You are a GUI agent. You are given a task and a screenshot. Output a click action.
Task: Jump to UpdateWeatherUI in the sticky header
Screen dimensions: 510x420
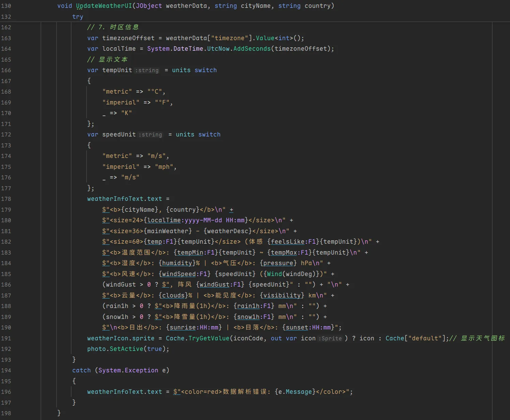pos(104,6)
